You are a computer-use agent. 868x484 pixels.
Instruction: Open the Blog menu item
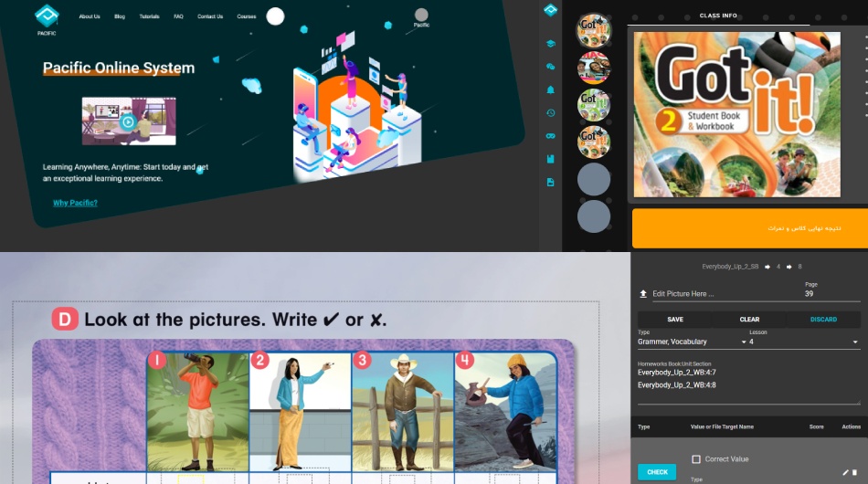120,16
